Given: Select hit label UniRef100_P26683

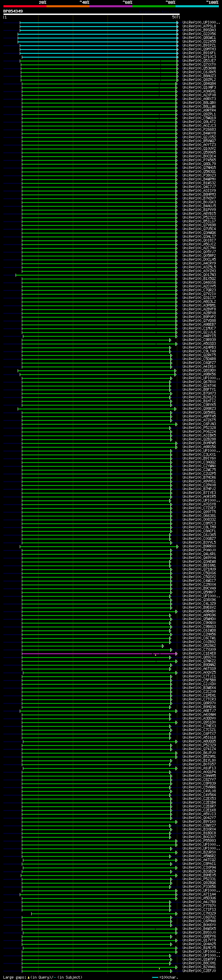Looking at the screenshot, I should pyautogui.click(x=199, y=129).
